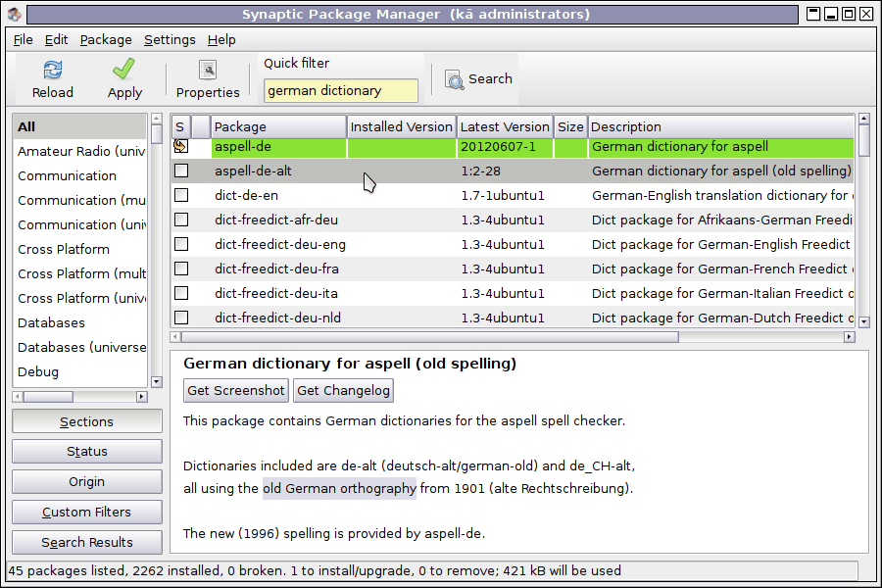The image size is (882, 588).
Task: Select the Debug section
Action: tap(80, 372)
